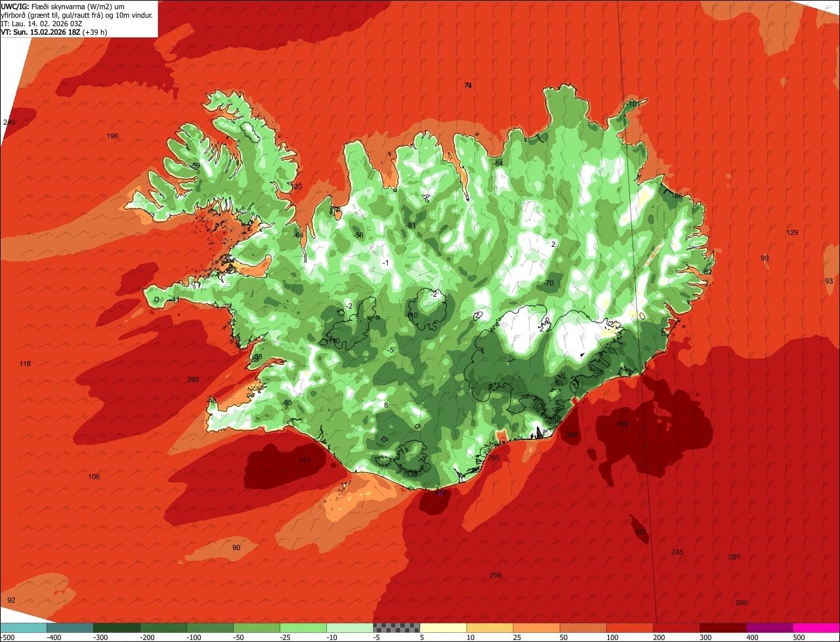Click the legend swatch between -200 and -100
This screenshot has height=642, width=840.
(163, 628)
